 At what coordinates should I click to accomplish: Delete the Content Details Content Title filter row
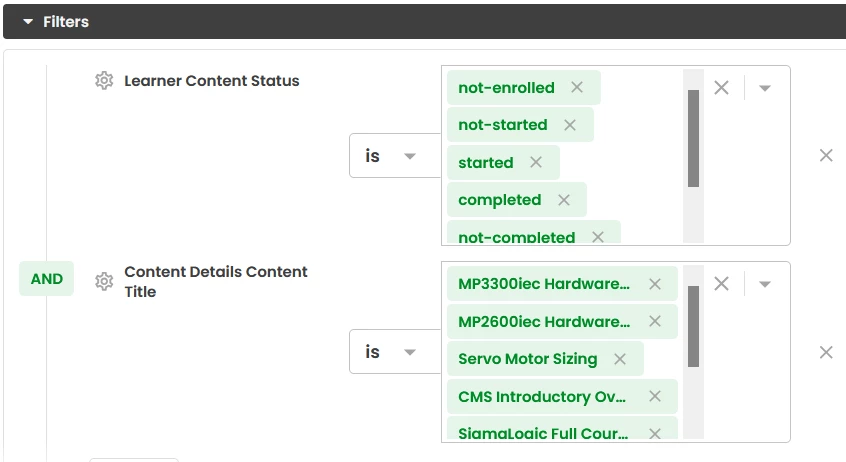[x=826, y=352]
